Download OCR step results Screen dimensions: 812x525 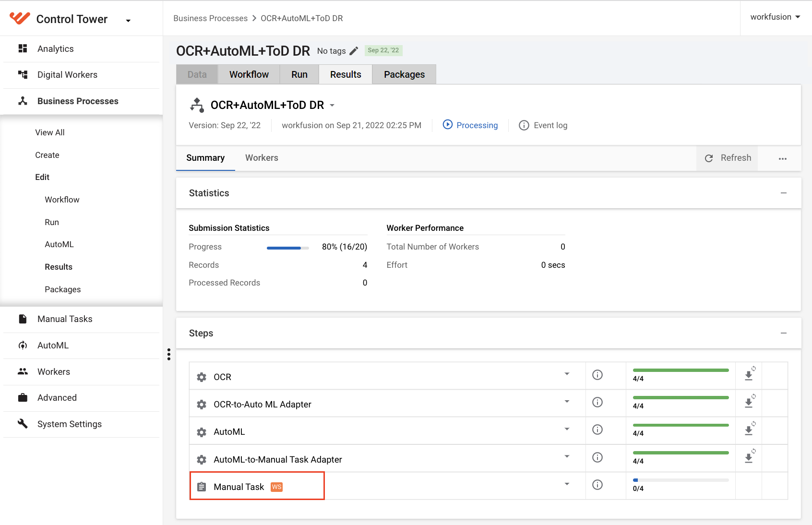(x=750, y=375)
